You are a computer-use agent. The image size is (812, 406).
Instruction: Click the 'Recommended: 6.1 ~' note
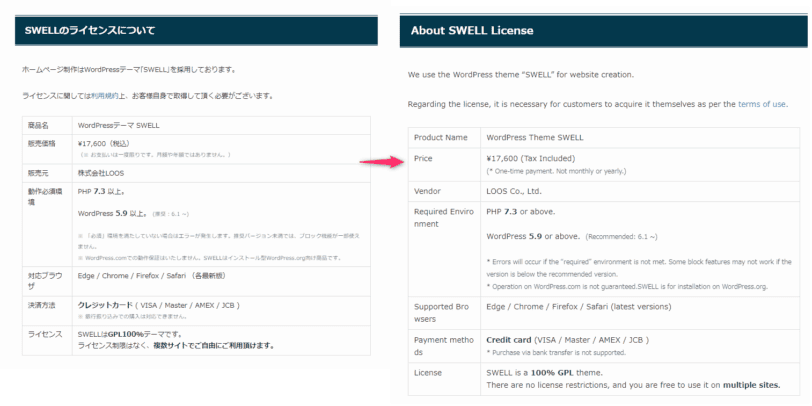click(x=621, y=237)
